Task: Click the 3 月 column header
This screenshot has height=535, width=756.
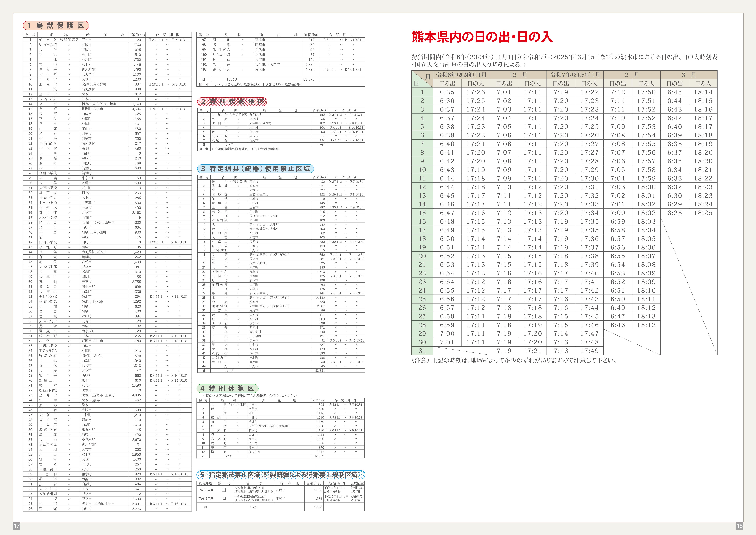Action: pyautogui.click(x=689, y=75)
